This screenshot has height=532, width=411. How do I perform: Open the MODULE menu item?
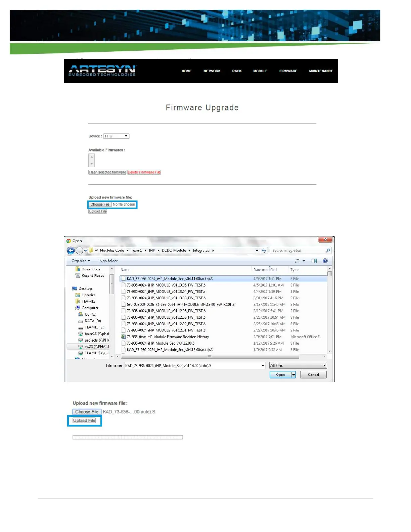[x=260, y=71]
